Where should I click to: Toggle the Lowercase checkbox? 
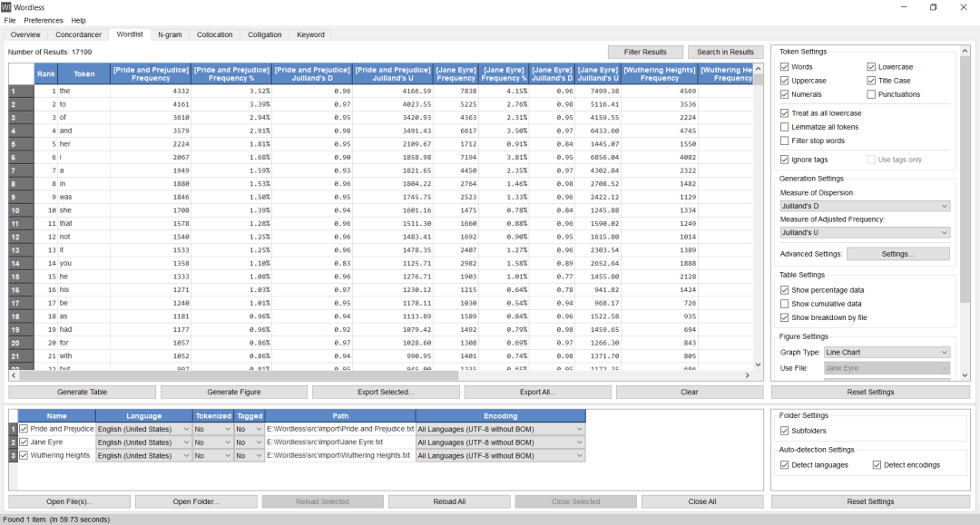click(871, 67)
